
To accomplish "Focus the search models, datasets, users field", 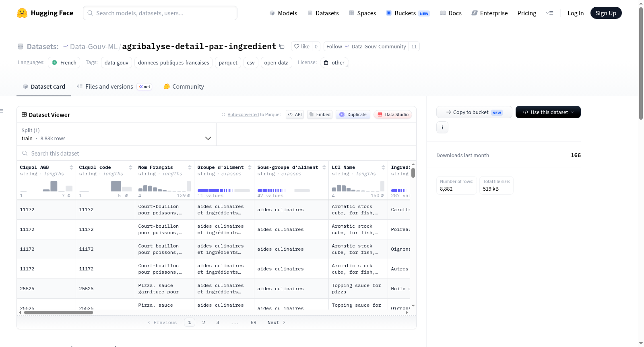I will (x=160, y=13).
